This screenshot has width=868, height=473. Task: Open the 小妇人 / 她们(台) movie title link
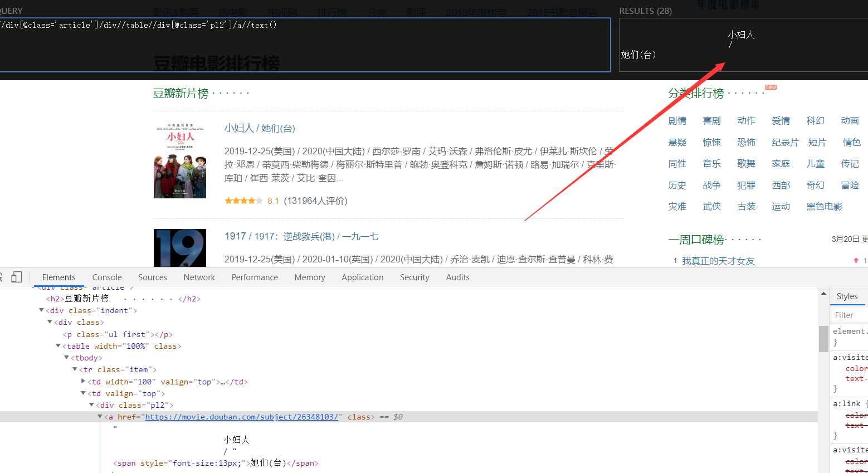(x=260, y=128)
